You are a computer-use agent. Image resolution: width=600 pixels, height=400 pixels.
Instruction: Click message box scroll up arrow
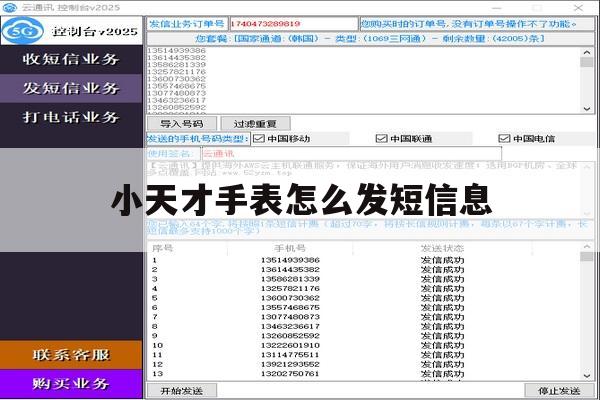[x=587, y=167]
